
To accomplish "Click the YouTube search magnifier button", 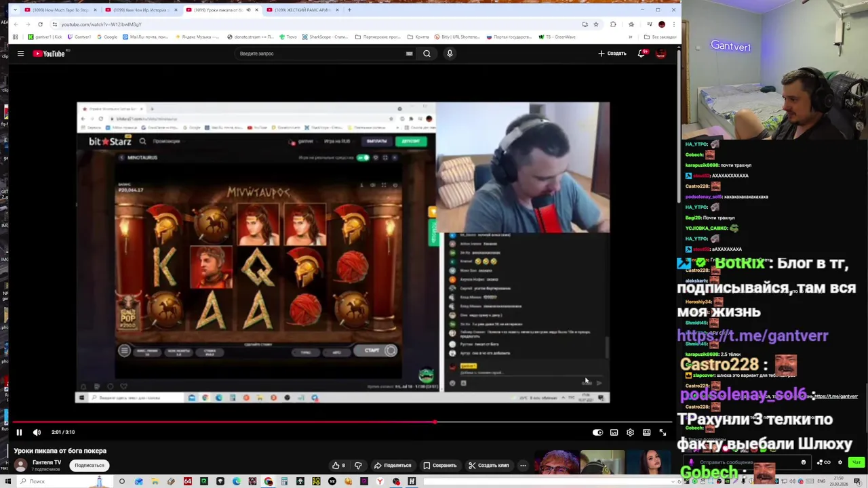I will (427, 54).
